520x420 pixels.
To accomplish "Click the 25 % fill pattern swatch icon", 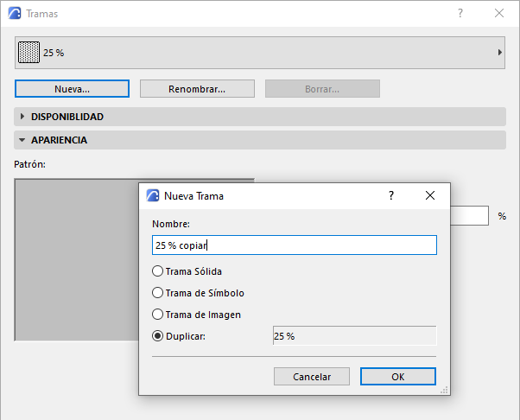I will (29, 53).
